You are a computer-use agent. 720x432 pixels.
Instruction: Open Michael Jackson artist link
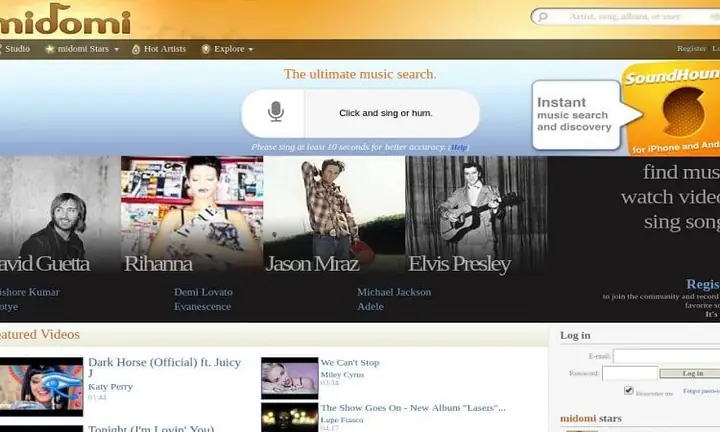tap(394, 292)
